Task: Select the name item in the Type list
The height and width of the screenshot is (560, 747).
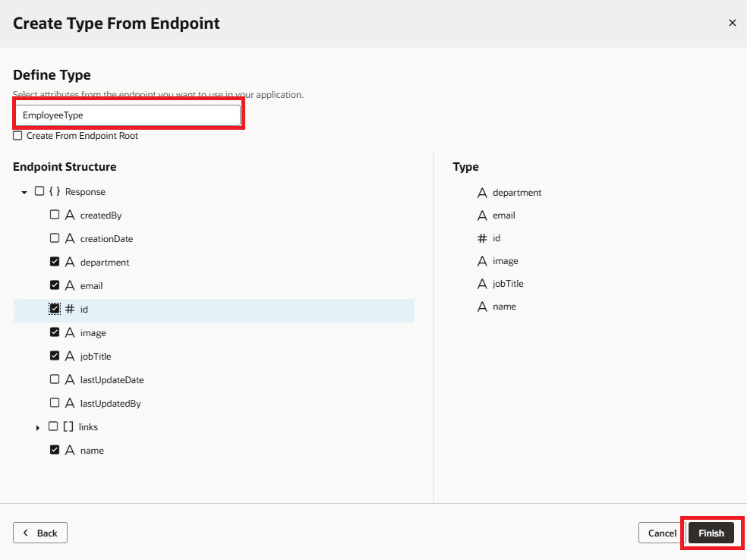Action: click(504, 307)
